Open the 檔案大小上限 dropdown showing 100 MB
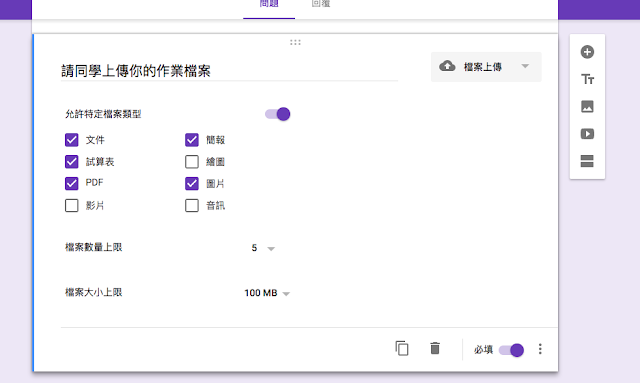Image resolution: width=640 pixels, height=383 pixels. (267, 293)
